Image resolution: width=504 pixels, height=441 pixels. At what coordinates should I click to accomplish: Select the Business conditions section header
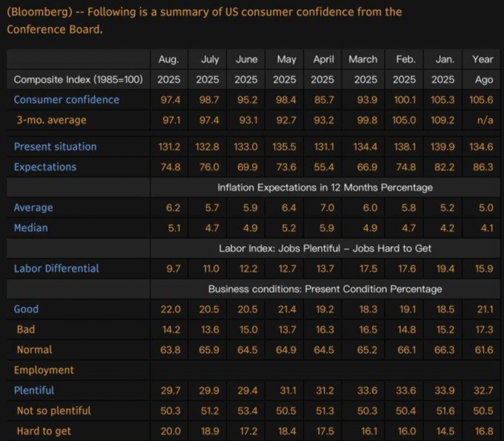[325, 289]
